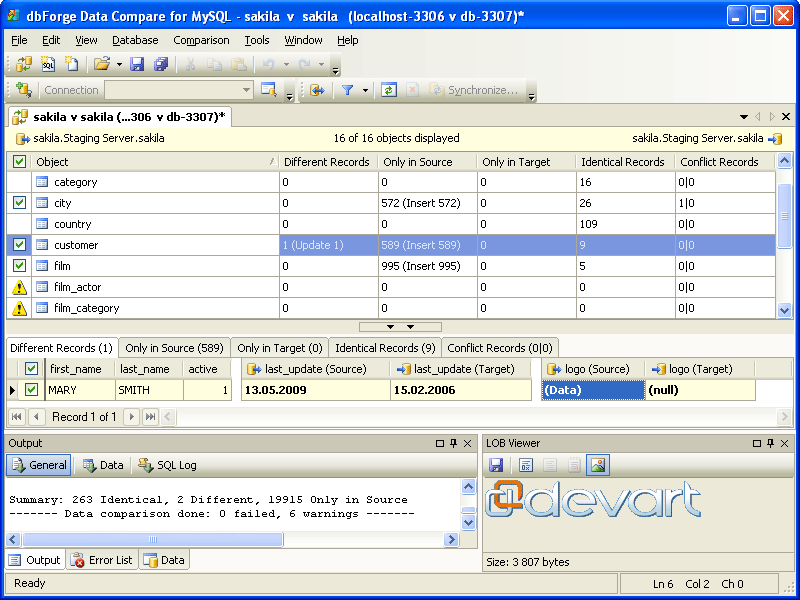Viewport: 800px width, 600px height.
Task: Toggle the General view in Output toolbar
Action: click(x=39, y=465)
